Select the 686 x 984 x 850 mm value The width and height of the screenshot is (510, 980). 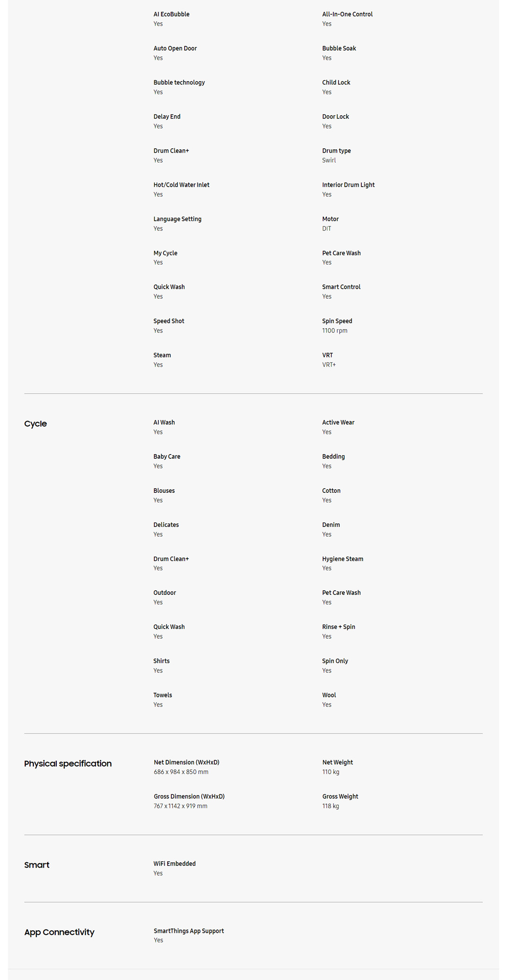coord(181,772)
